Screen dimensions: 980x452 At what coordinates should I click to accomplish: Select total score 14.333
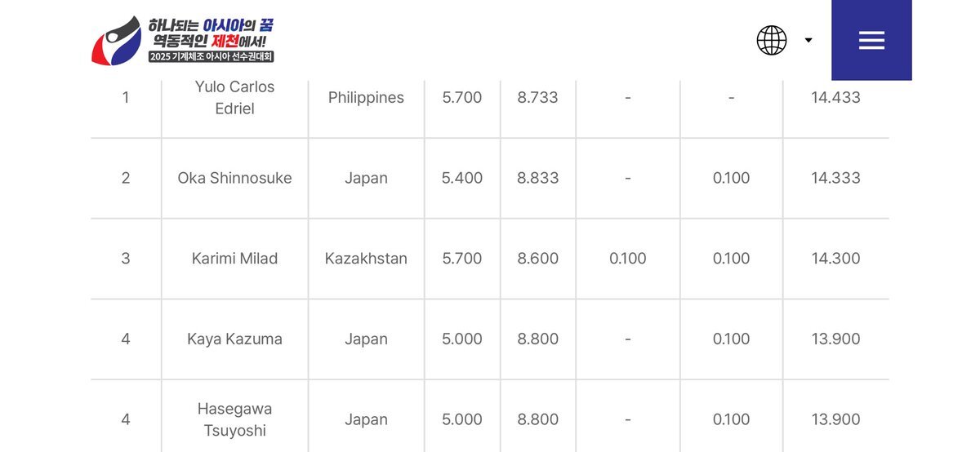(835, 178)
